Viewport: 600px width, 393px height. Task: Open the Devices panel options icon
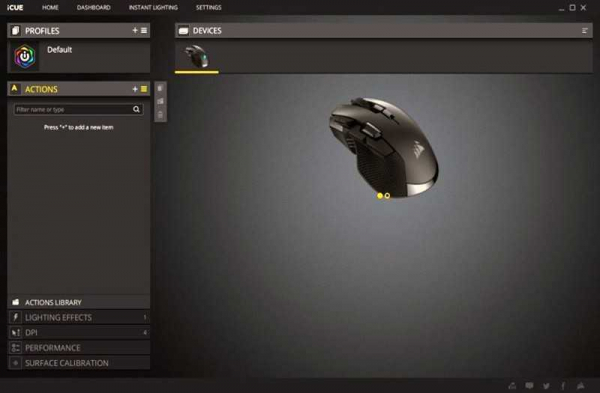click(x=584, y=31)
